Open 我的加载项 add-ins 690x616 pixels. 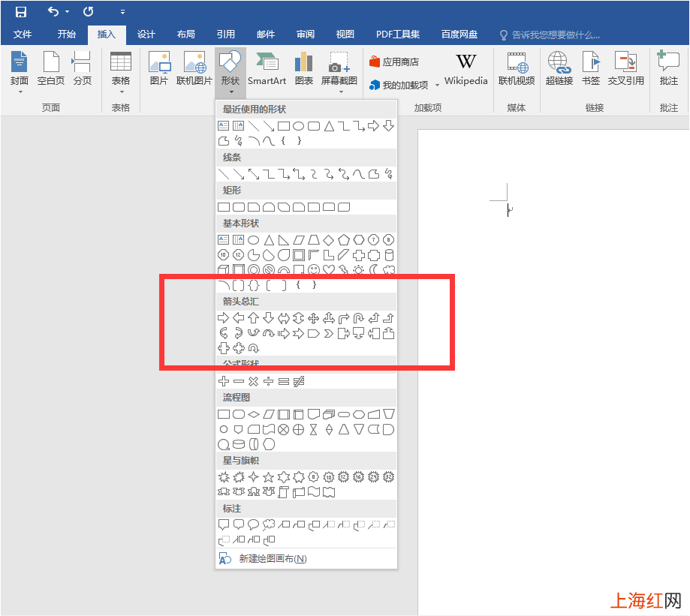click(x=399, y=86)
